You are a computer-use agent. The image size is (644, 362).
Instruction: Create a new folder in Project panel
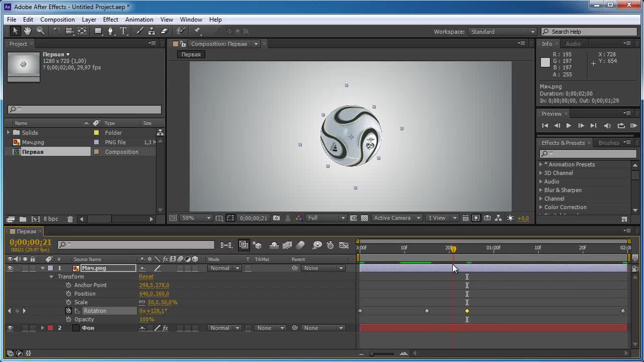(23, 219)
